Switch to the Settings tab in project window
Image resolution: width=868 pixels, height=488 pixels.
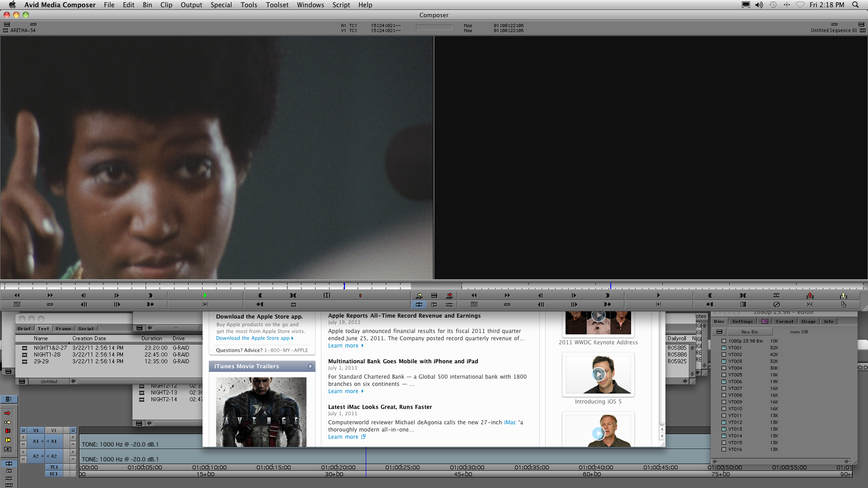[742, 321]
